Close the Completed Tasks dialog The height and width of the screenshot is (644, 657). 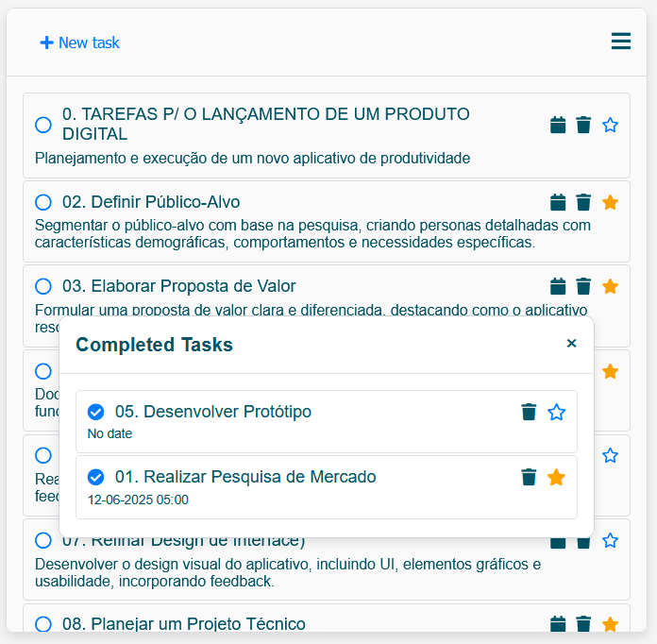(x=571, y=344)
